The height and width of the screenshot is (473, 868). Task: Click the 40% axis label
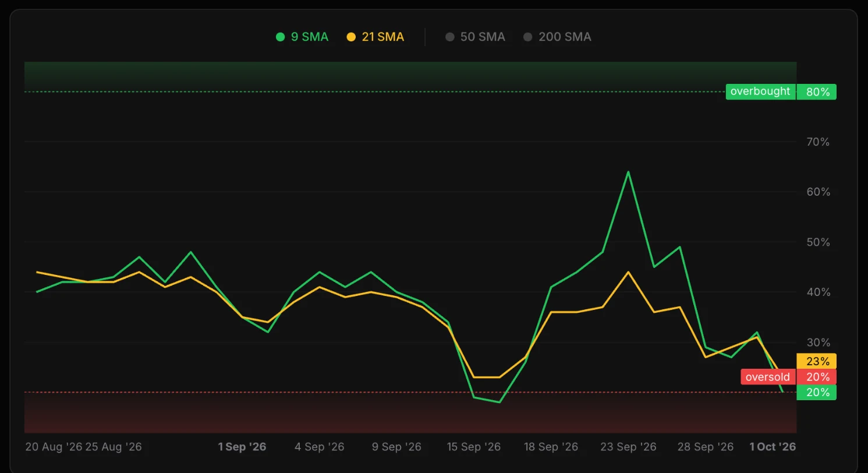click(817, 292)
